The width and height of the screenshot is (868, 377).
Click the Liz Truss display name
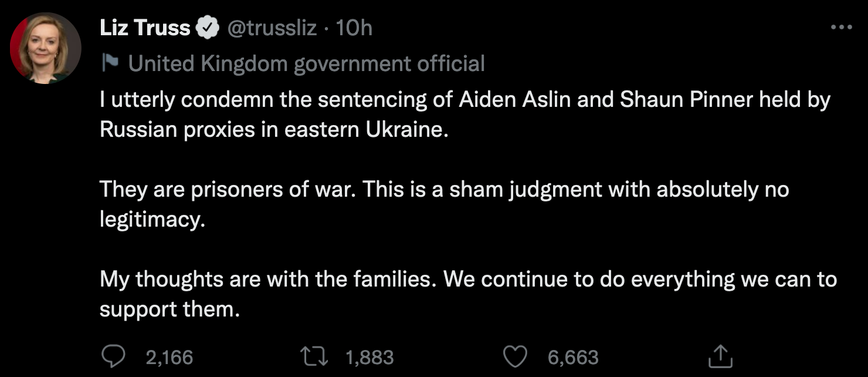coord(145,28)
